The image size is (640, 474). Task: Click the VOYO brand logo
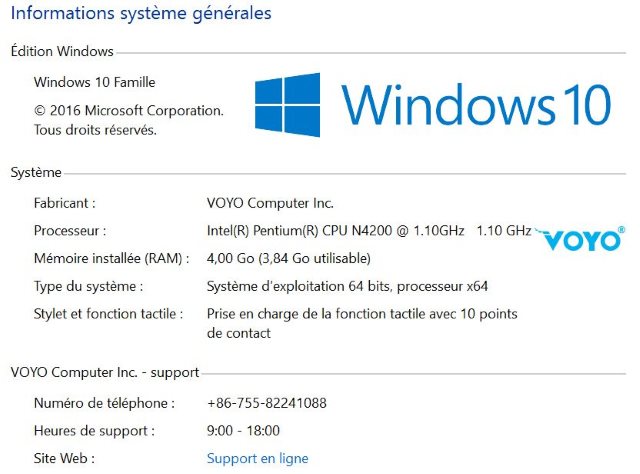580,238
